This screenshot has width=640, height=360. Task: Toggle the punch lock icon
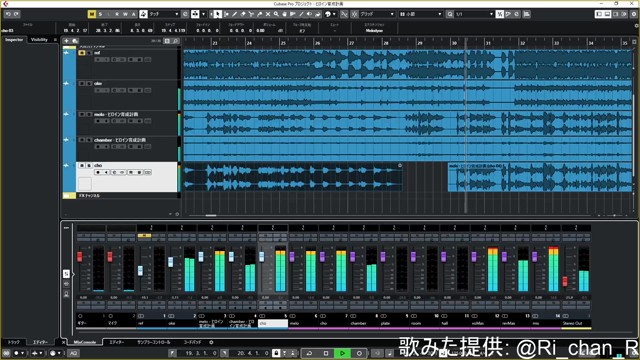coord(276,353)
